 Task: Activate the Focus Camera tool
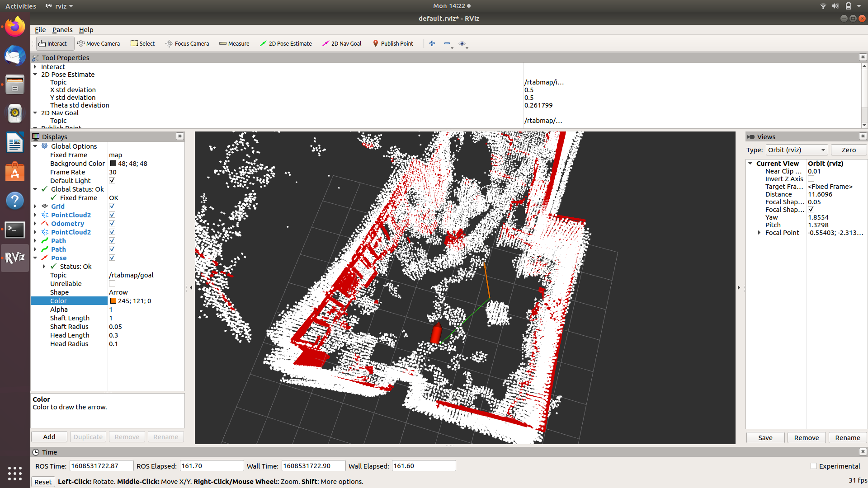(x=187, y=43)
